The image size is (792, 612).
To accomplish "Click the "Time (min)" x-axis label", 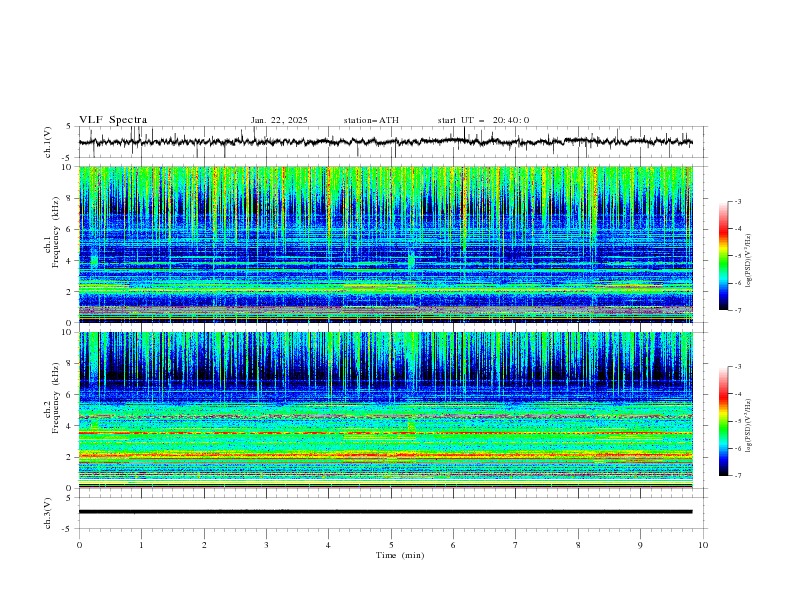I will point(400,555).
